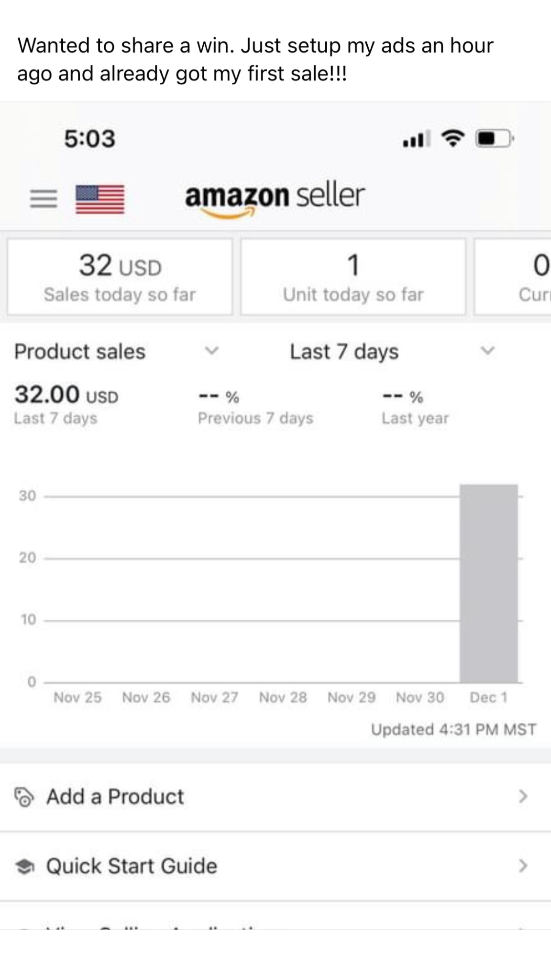Tap the Quick Start Guide graduation cap icon
Viewport: 551px width, 980px height.
pyautogui.click(x=25, y=866)
